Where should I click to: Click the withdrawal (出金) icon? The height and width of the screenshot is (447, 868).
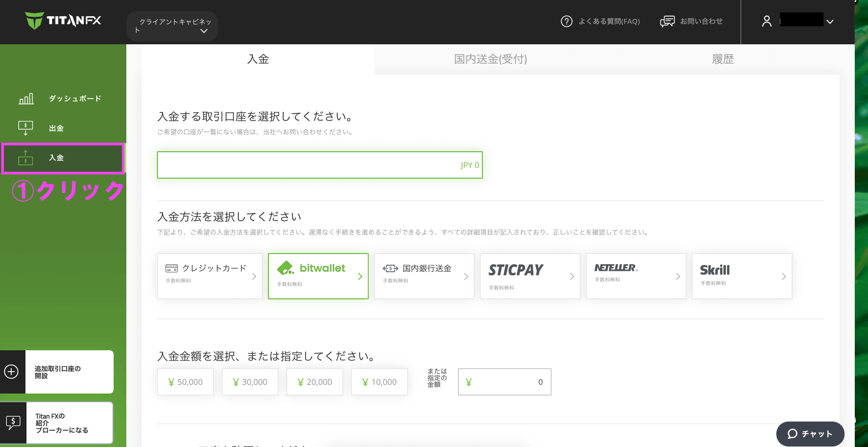pos(25,128)
